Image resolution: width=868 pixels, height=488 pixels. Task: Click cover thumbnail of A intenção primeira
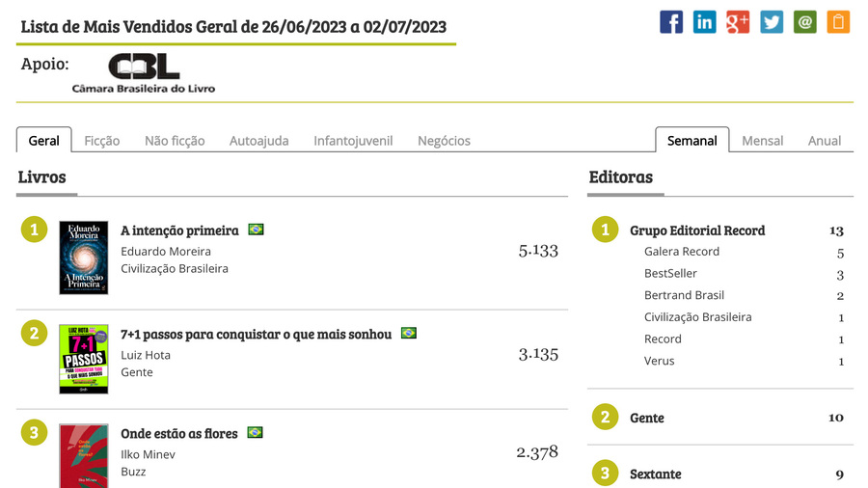click(84, 258)
